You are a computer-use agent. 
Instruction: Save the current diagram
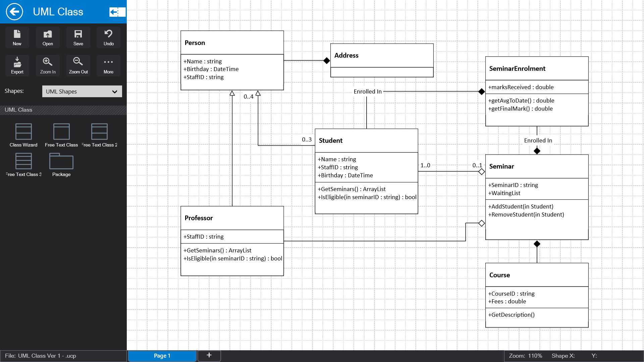[78, 37]
